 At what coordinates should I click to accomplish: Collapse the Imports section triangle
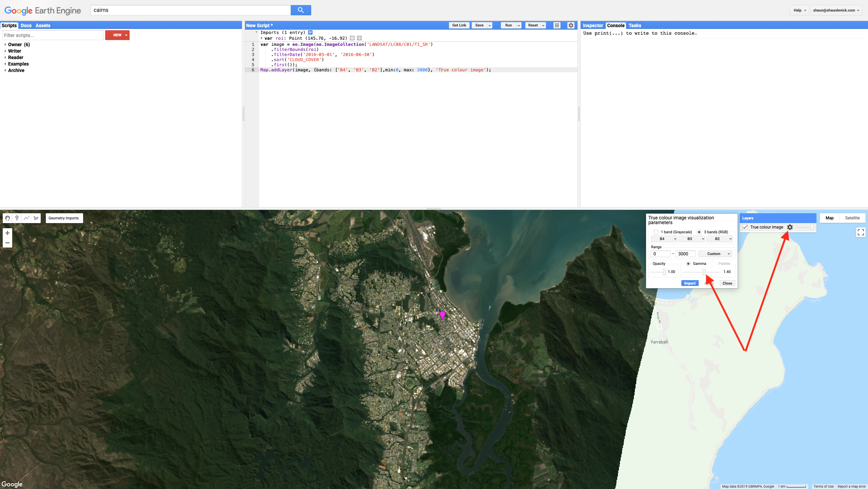(x=256, y=33)
